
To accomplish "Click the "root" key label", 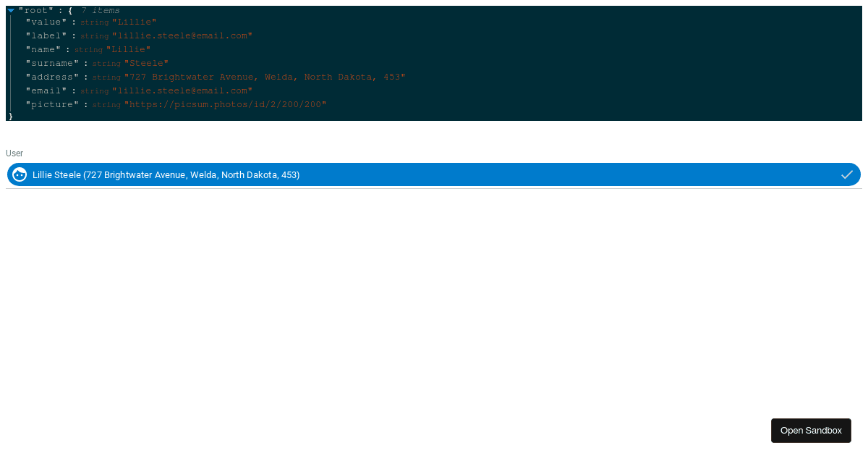I will 36,10.
